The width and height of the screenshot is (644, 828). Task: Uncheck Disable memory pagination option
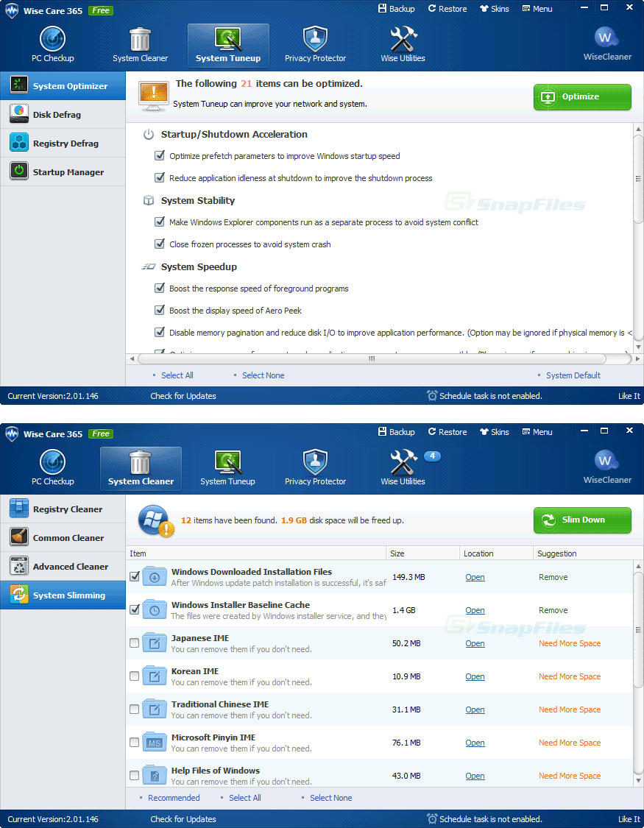pyautogui.click(x=160, y=332)
